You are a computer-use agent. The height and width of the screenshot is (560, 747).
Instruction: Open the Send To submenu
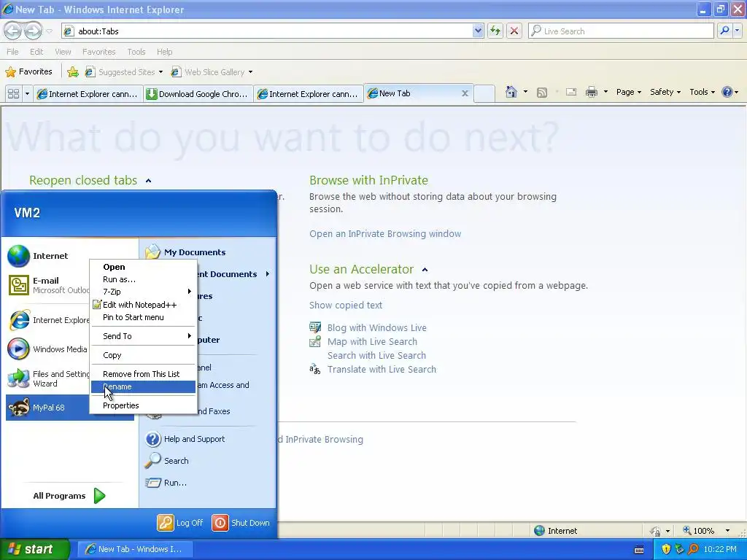(143, 335)
